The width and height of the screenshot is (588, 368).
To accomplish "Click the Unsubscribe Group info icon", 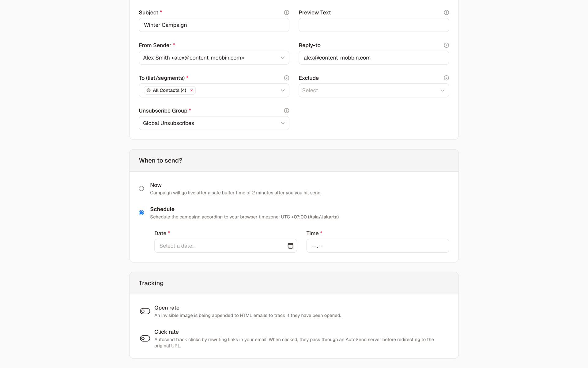I will point(286,111).
